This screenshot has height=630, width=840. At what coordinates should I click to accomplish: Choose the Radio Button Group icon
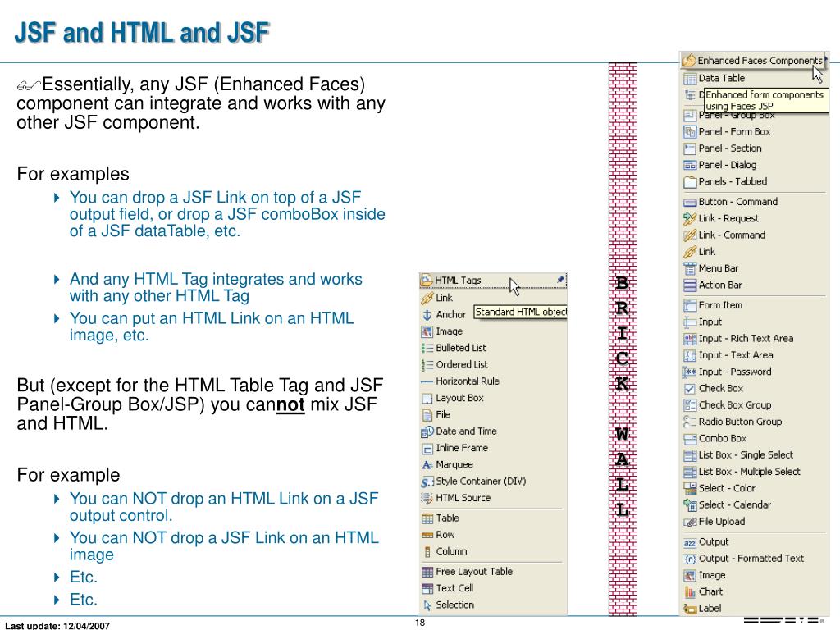pyautogui.click(x=690, y=422)
